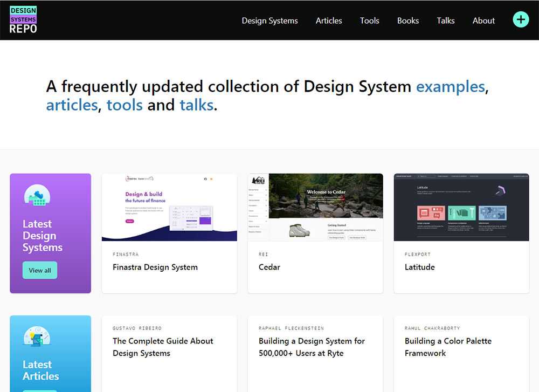Screen dimensions: 539x392
Task: Click the 'articles' link in headline
Action: [72, 105]
